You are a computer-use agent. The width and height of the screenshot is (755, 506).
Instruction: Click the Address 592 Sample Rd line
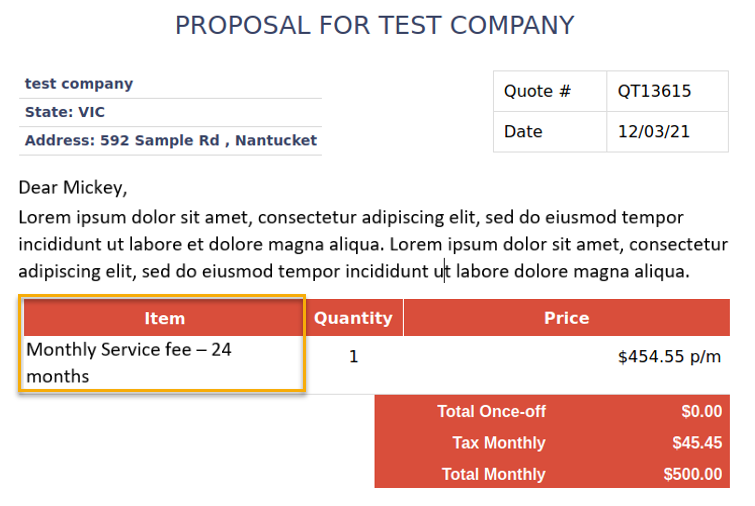click(x=170, y=140)
